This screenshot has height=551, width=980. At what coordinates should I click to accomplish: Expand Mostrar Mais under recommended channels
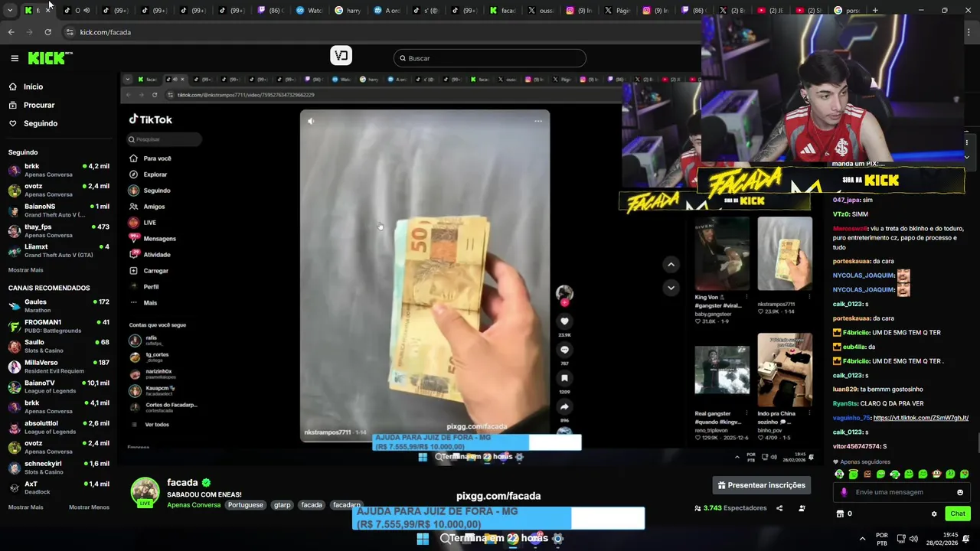click(25, 507)
